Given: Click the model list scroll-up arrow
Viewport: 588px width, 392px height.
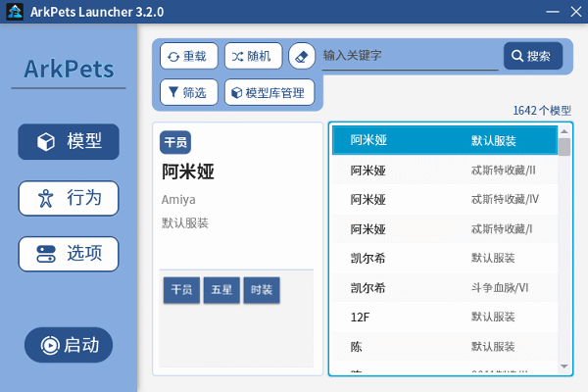Looking at the screenshot, I should [x=564, y=131].
